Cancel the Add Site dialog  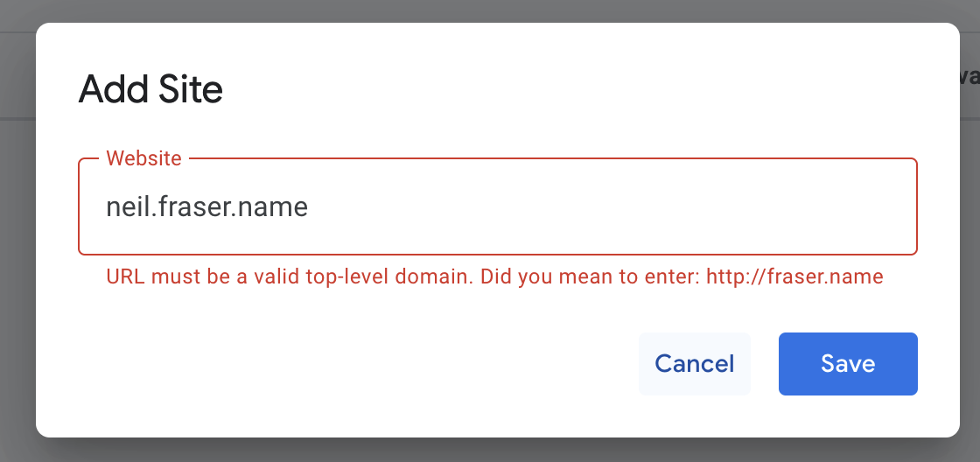click(695, 364)
